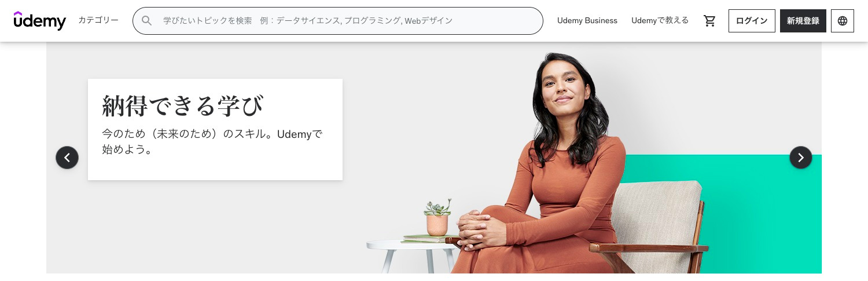Advance to next carousel slide
The image size is (868, 281).
point(801,158)
